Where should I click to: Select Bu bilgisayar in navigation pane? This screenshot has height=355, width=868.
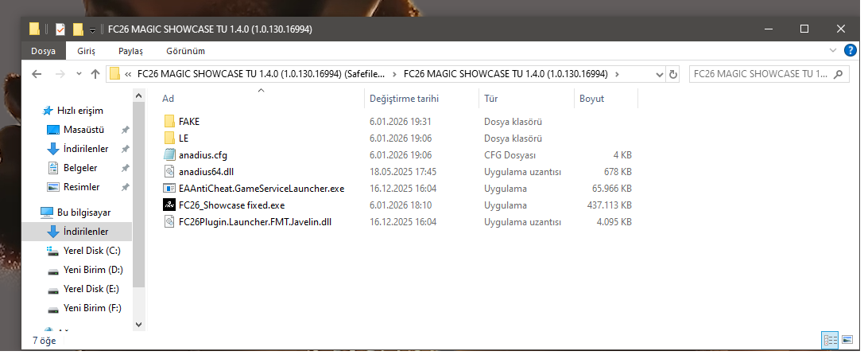coord(83,213)
